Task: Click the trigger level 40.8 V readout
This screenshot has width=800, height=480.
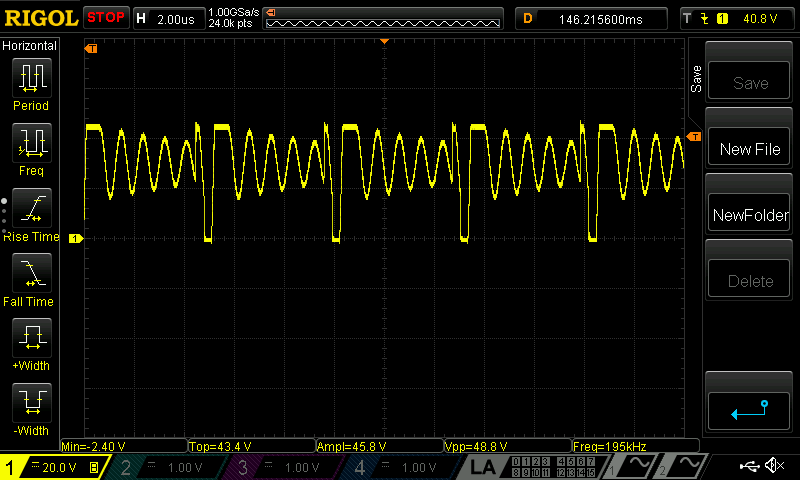Action: coord(760,19)
